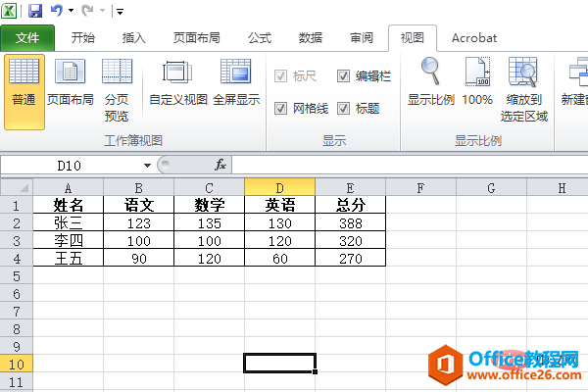Select row 5 header
Screen dimensions: 588x392
17,275
